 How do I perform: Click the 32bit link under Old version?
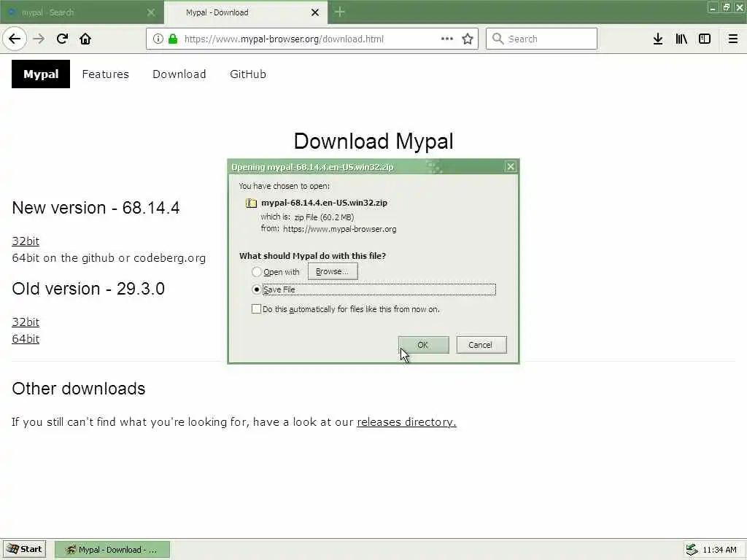pyautogui.click(x=26, y=322)
